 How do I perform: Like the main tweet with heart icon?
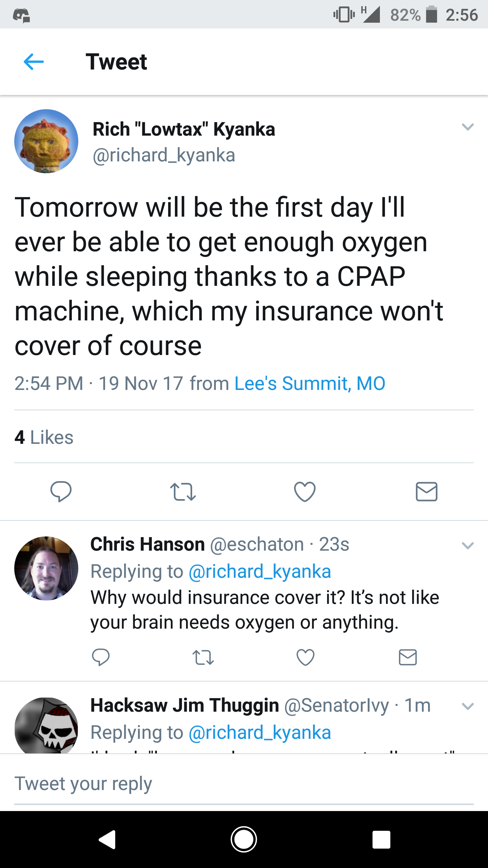[x=305, y=491]
